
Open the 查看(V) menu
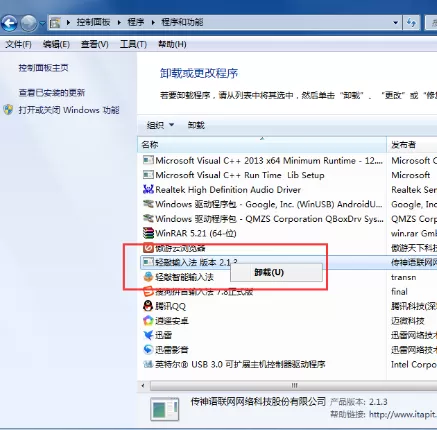click(95, 44)
